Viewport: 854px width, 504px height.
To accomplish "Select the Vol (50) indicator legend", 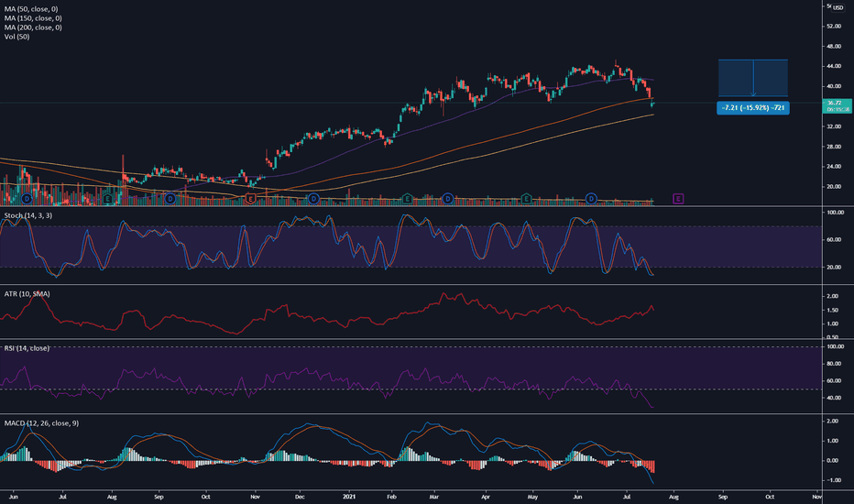I will point(16,37).
